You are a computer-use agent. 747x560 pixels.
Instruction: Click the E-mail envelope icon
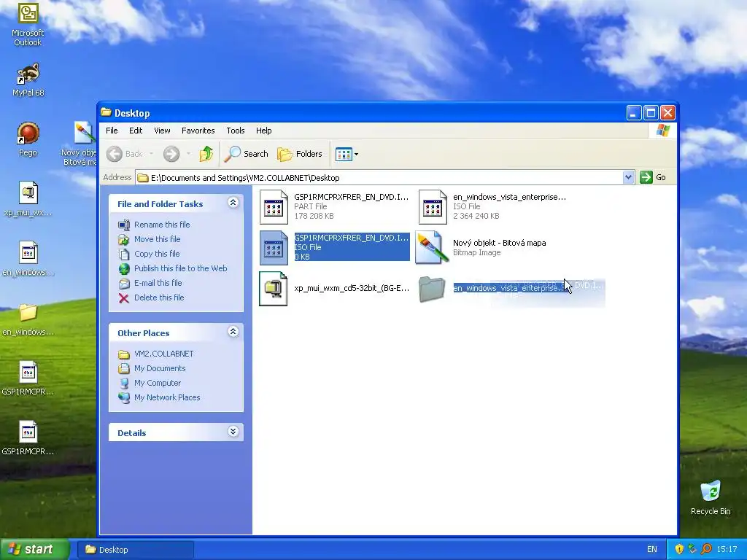[124, 284]
